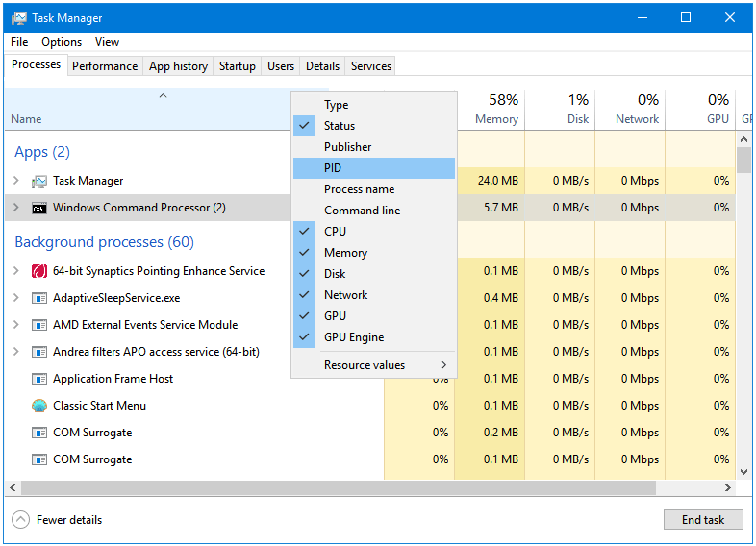Switch to the Startup tab
Viewport: 756px width, 546px height.
238,66
